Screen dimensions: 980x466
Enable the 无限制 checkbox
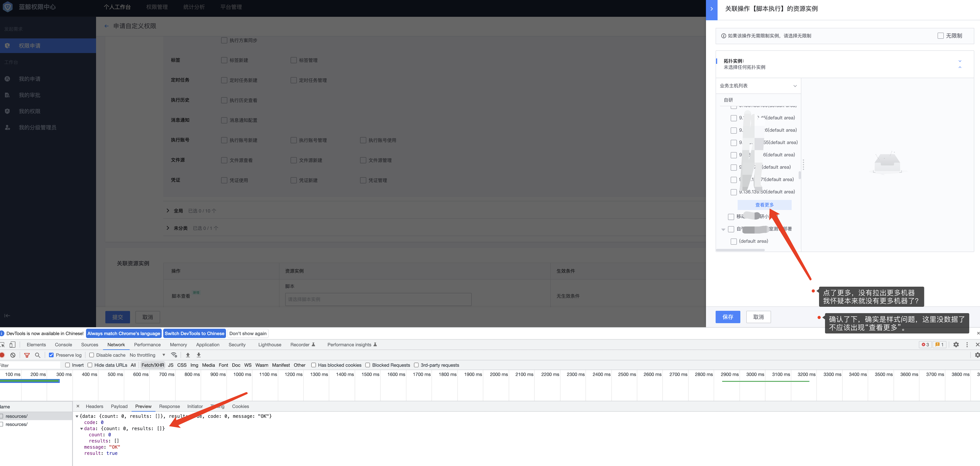[940, 36]
